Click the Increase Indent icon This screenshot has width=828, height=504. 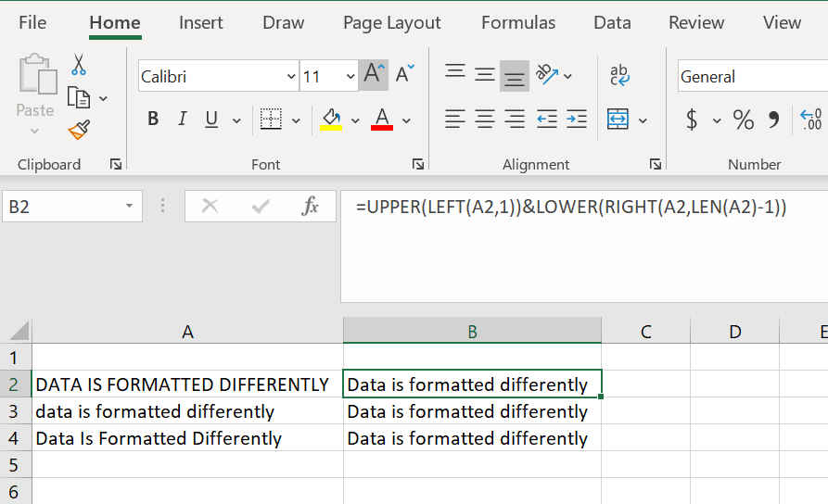[577, 120]
